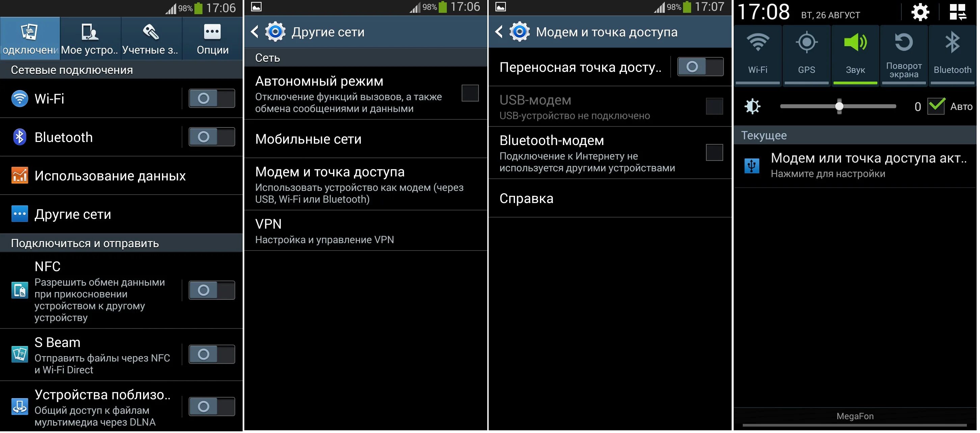The height and width of the screenshot is (433, 980).
Task: Drag the brightness slider to adjust
Action: click(x=838, y=106)
